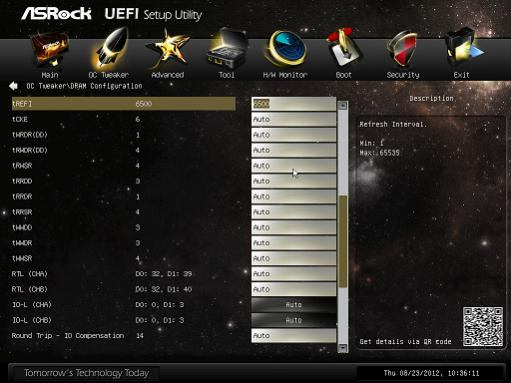Open the Security shield icon

click(x=402, y=49)
